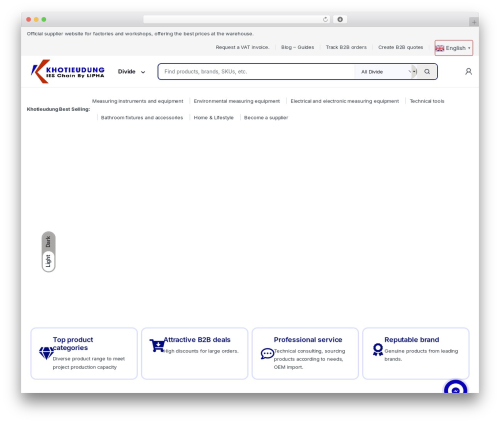Click the chat bubble icon in Professional service
Viewport: 500px width, 423px height.
pos(267,353)
